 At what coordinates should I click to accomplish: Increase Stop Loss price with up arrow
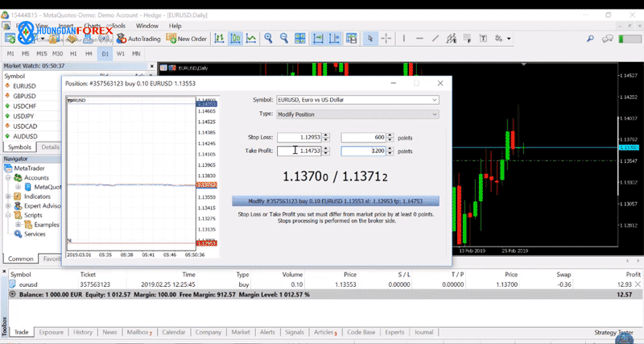[326, 135]
